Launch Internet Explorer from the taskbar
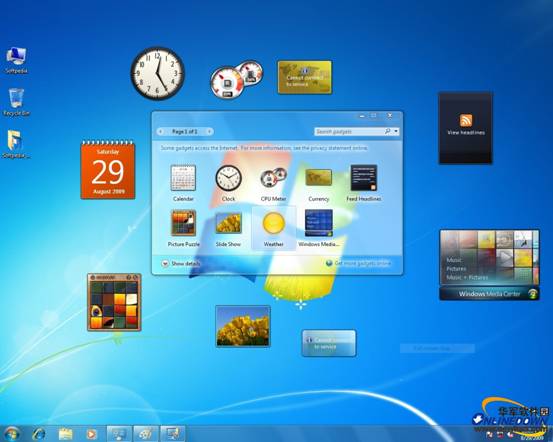553x442 pixels. [x=38, y=434]
